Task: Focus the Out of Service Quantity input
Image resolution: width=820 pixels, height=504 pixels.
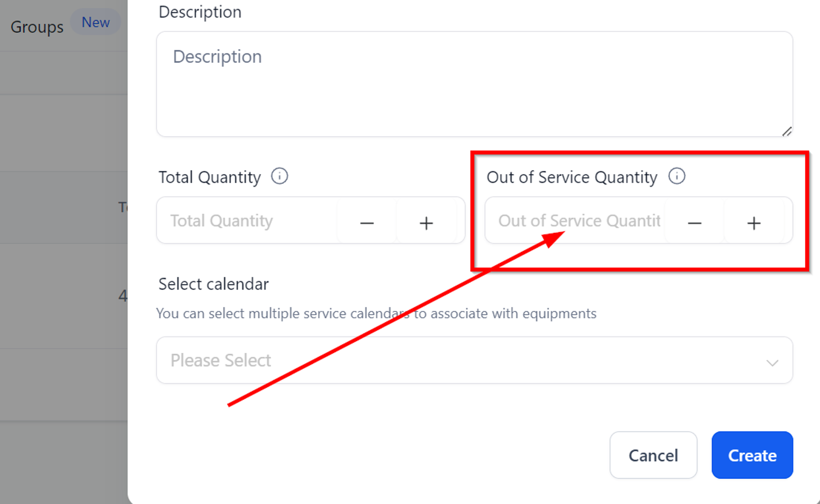Action: pyautogui.click(x=575, y=220)
